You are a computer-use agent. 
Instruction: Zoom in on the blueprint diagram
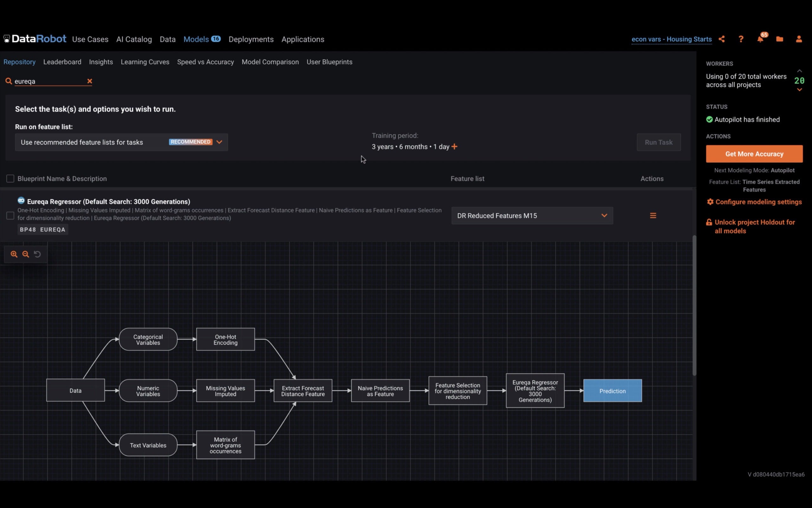click(14, 254)
